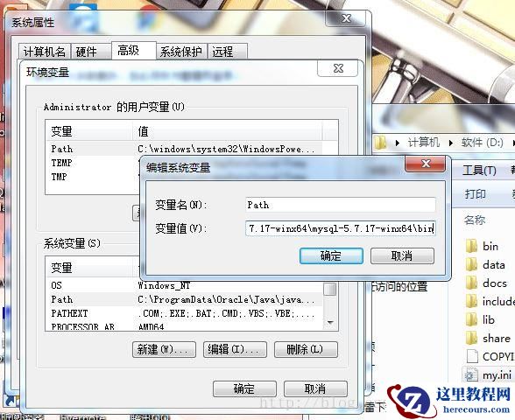This screenshot has width=515, height=420.
Task: Click 取消 in the edit system variable dialog
Action: pos(402,255)
